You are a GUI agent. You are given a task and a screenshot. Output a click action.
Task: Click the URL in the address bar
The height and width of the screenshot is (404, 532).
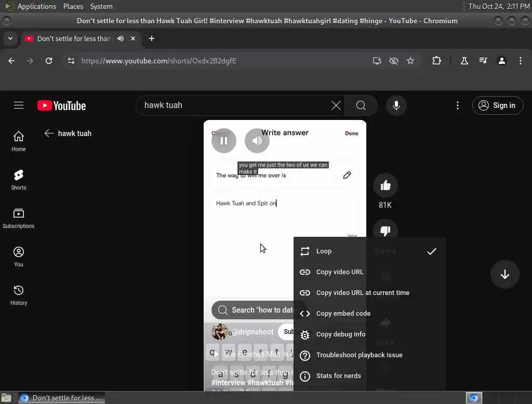click(x=159, y=61)
